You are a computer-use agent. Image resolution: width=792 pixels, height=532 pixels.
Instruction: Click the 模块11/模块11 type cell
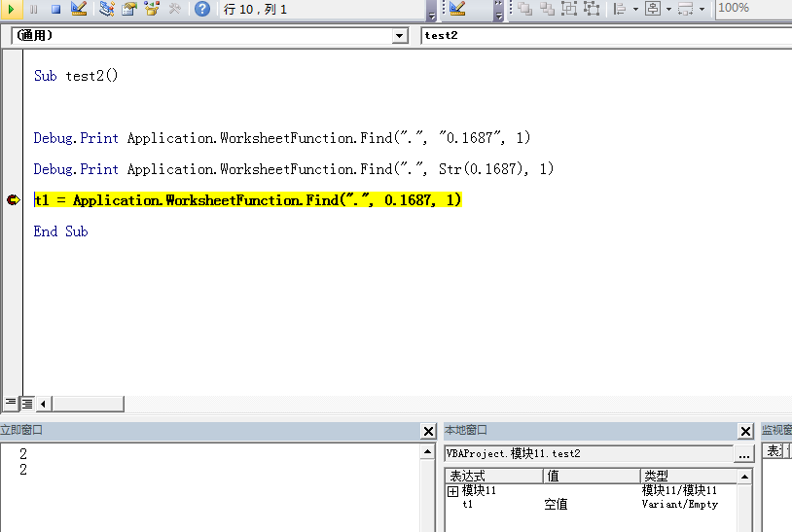(x=679, y=490)
